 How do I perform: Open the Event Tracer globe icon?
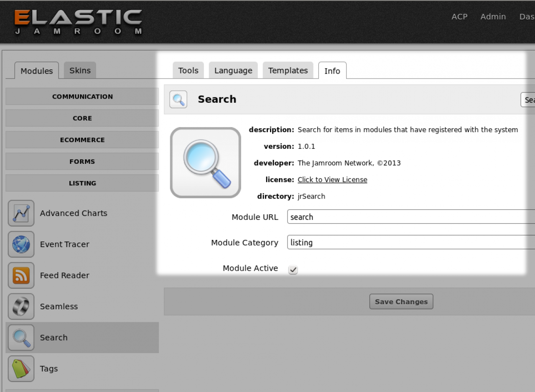point(21,244)
